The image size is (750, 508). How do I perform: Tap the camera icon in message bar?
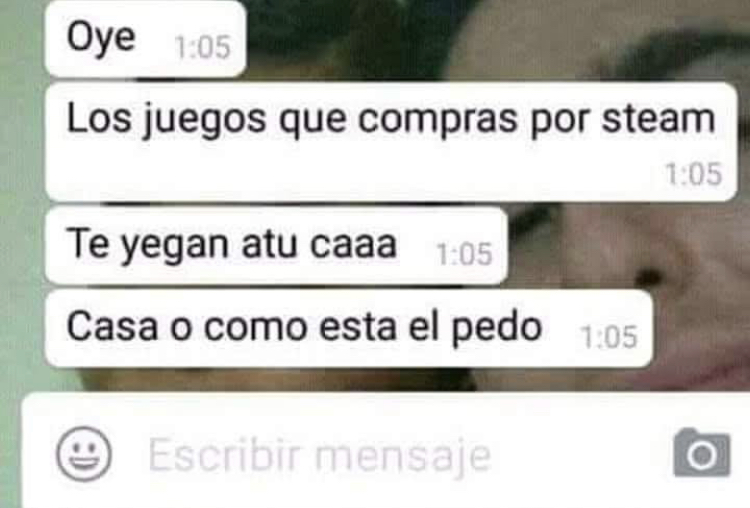(702, 453)
